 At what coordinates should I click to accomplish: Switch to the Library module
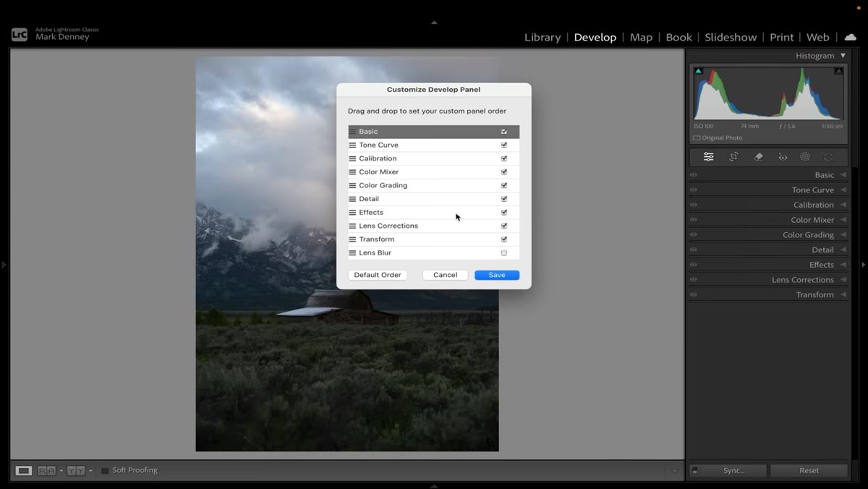point(542,37)
